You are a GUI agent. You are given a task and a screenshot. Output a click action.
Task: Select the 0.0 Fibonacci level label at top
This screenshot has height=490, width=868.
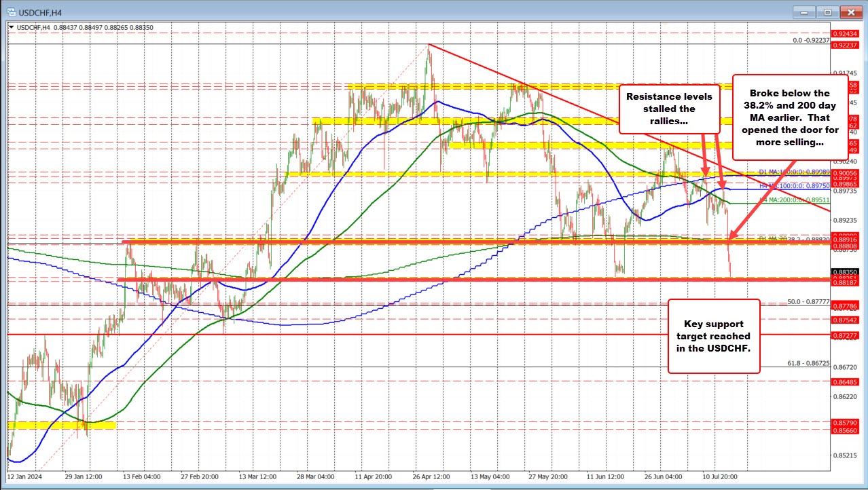coord(811,41)
